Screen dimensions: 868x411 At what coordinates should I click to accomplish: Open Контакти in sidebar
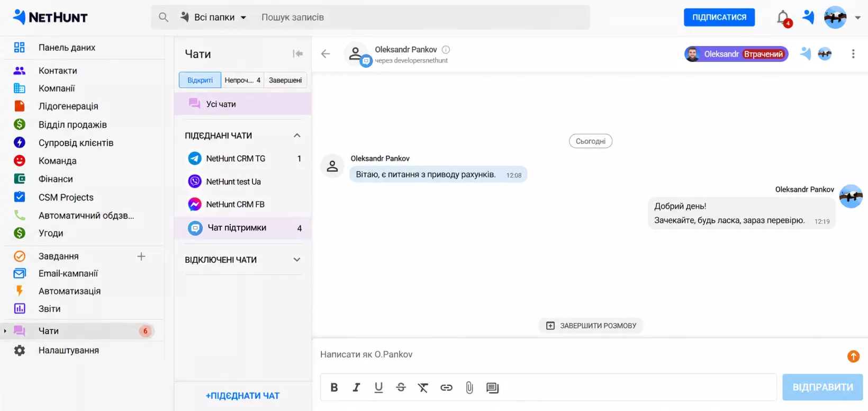tap(58, 70)
